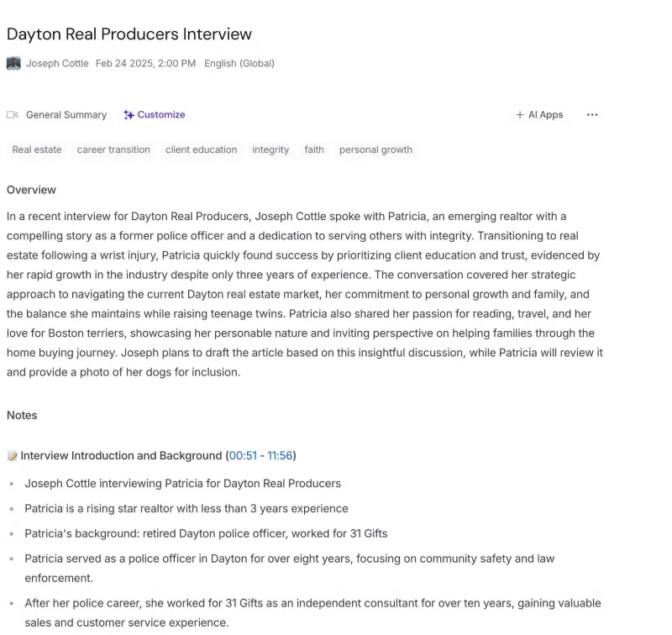Click Joseph Cottle's avatar picture
The image size is (672, 635).
(13, 63)
